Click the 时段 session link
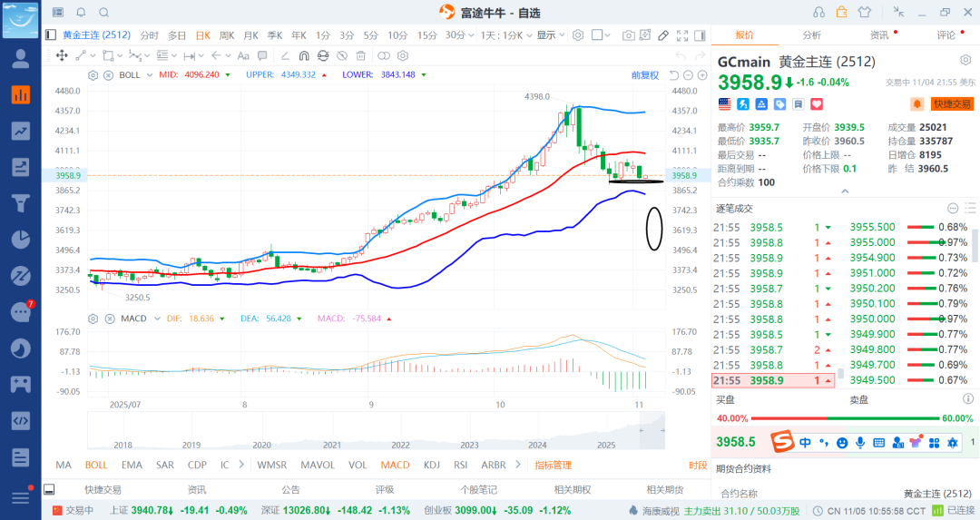 698,465
